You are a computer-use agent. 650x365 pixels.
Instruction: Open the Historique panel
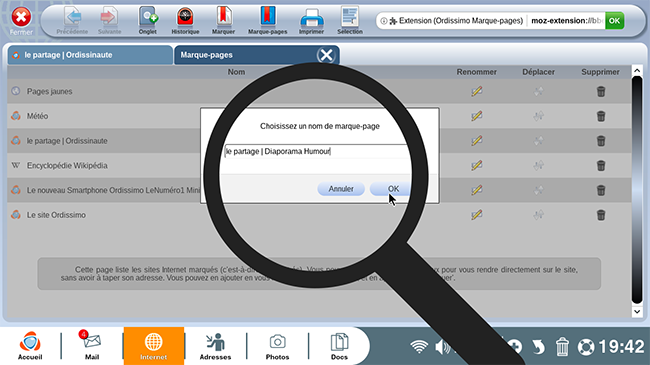click(x=185, y=20)
